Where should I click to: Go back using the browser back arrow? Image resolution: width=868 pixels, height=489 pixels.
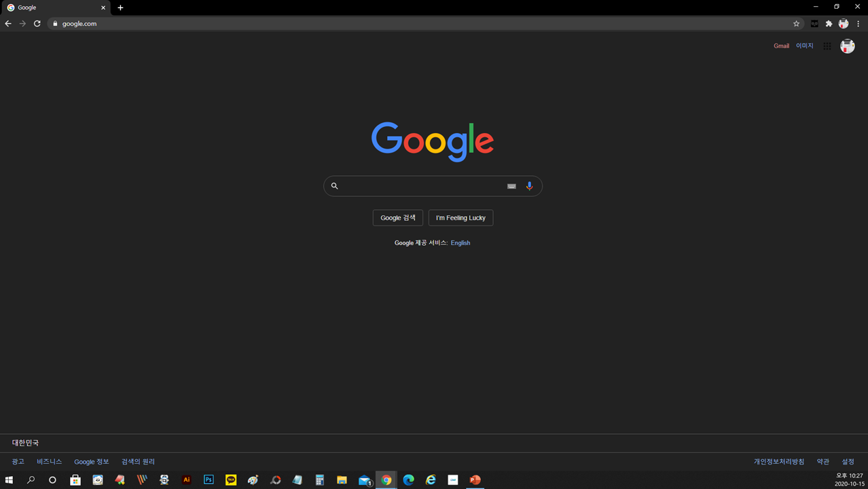pyautogui.click(x=8, y=24)
